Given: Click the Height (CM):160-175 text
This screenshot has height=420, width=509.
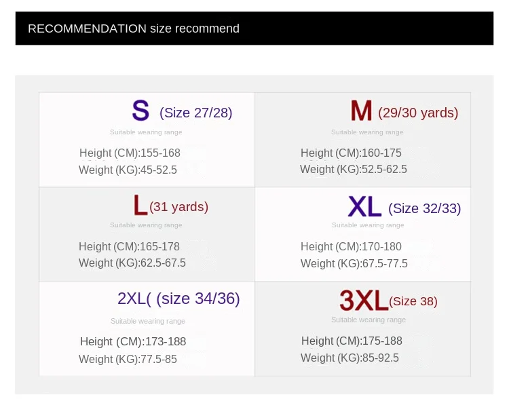Looking at the screenshot, I should (351, 153).
